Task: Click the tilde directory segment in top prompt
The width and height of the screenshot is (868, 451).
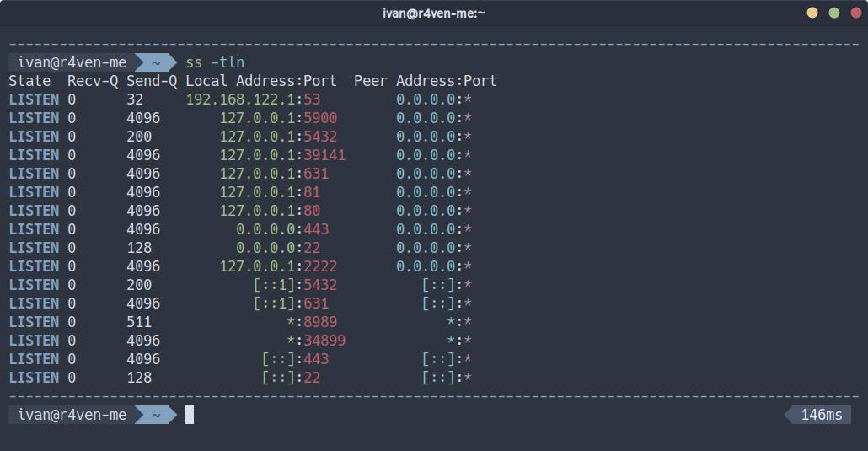Action: pyautogui.click(x=156, y=62)
